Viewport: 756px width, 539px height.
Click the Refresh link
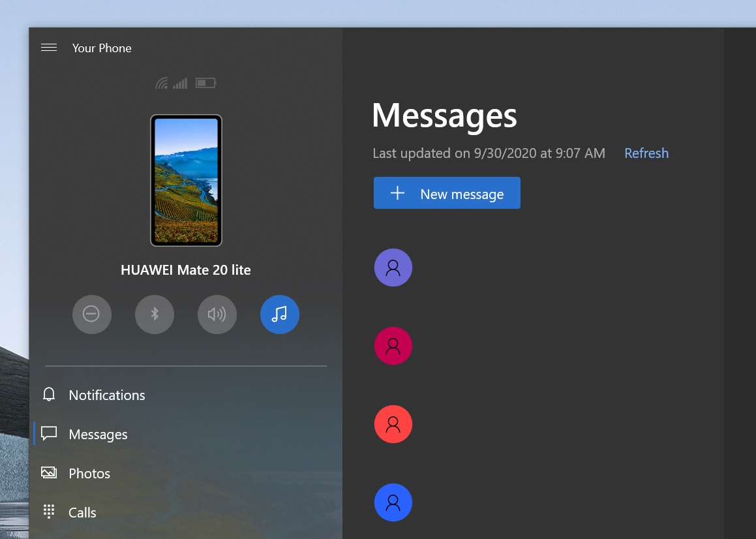(x=646, y=153)
